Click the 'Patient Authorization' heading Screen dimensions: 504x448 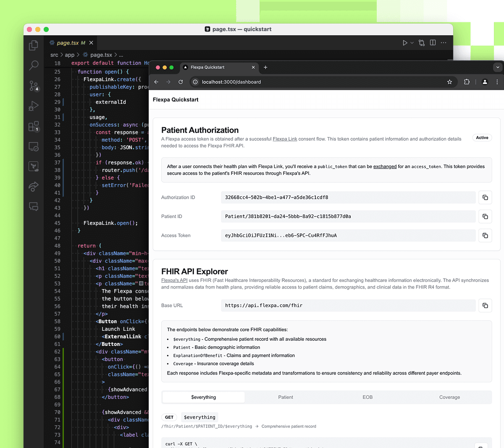coord(200,130)
